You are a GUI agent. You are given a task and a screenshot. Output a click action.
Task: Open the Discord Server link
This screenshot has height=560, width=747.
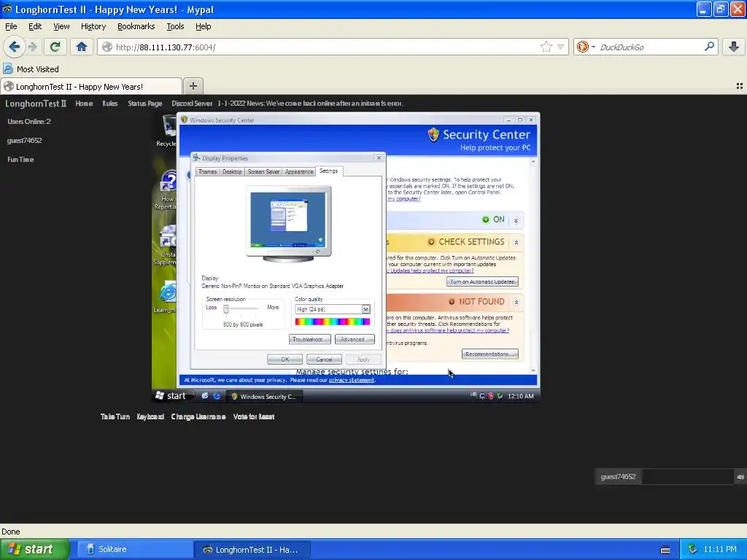coord(192,104)
